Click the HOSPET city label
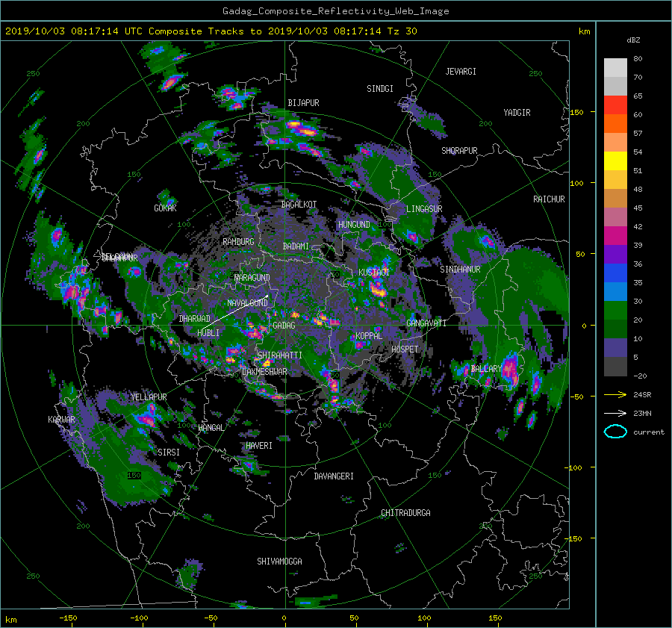The image size is (672, 628). 405,349
